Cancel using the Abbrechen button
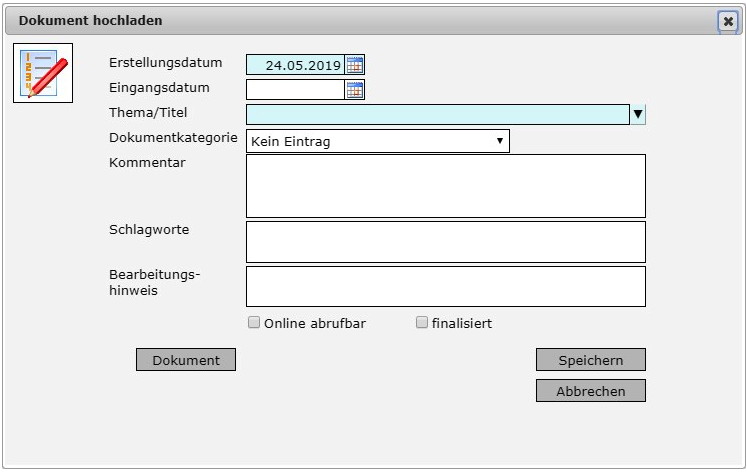 click(x=590, y=391)
